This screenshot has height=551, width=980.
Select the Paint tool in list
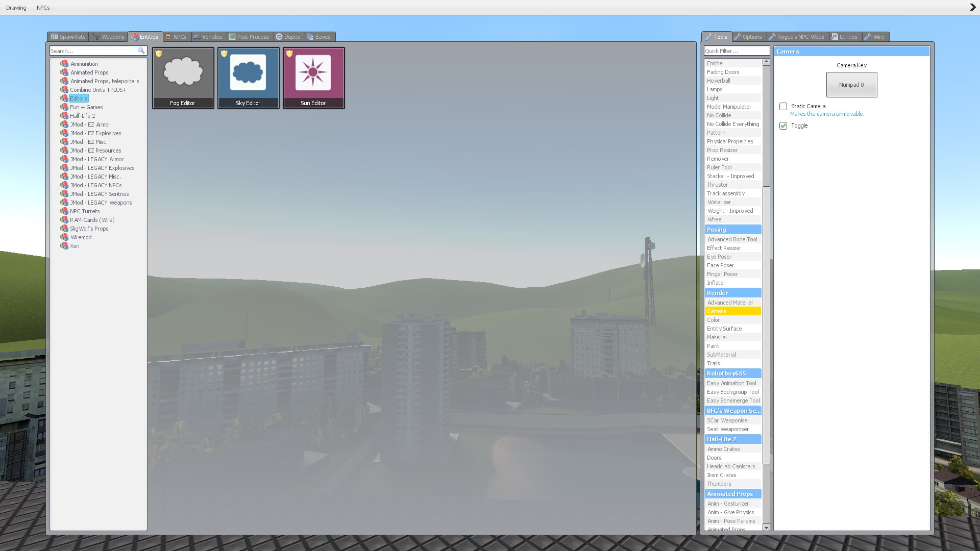[713, 346]
